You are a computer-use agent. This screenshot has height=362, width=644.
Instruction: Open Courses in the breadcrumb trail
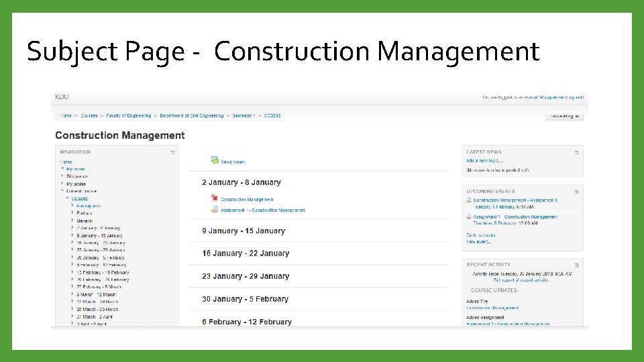coord(89,116)
